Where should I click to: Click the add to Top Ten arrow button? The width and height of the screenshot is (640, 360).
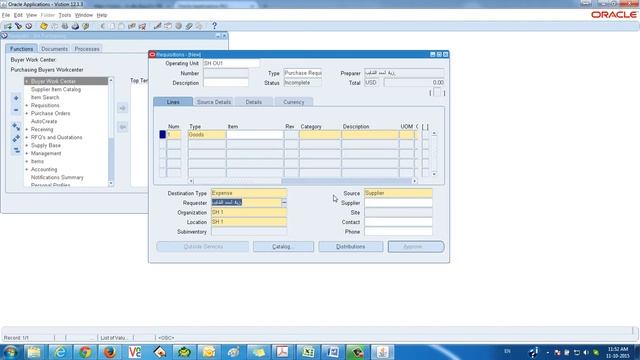123,108
